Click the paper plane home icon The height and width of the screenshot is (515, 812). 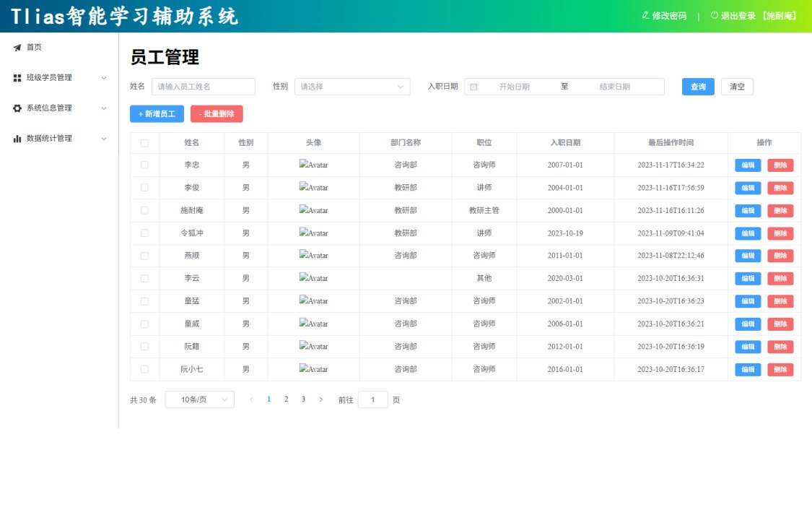pyautogui.click(x=17, y=48)
